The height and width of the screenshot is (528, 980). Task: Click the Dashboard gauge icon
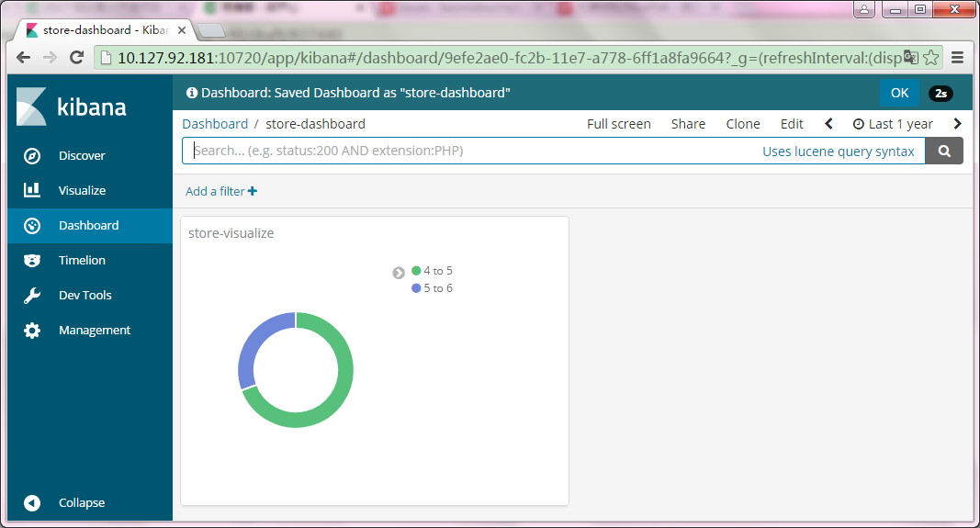coord(32,226)
